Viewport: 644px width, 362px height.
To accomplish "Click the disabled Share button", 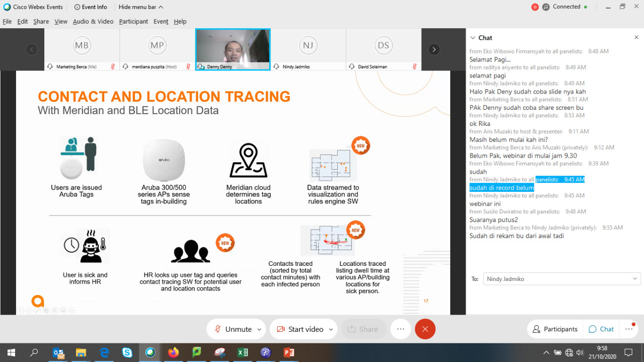I will click(363, 329).
